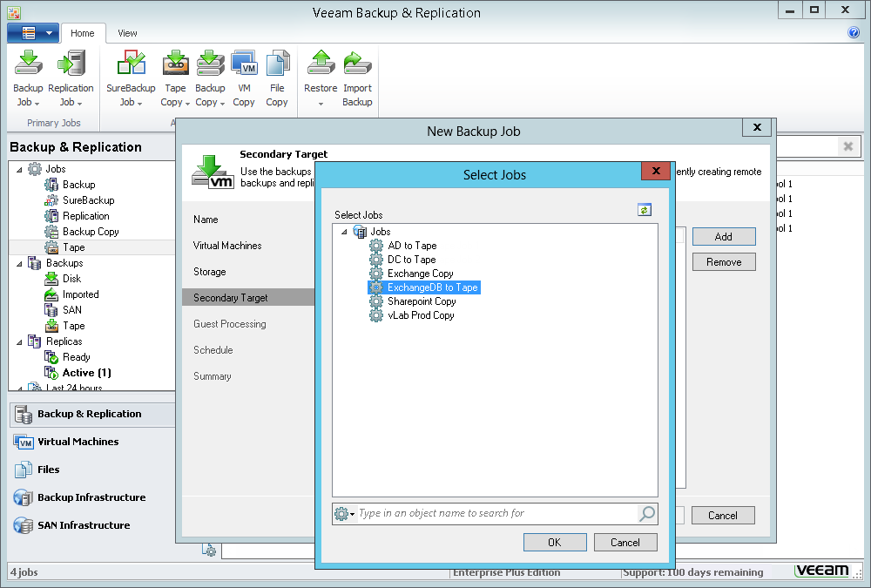Open the Files navigation pane
Image resolution: width=871 pixels, height=588 pixels.
point(92,470)
